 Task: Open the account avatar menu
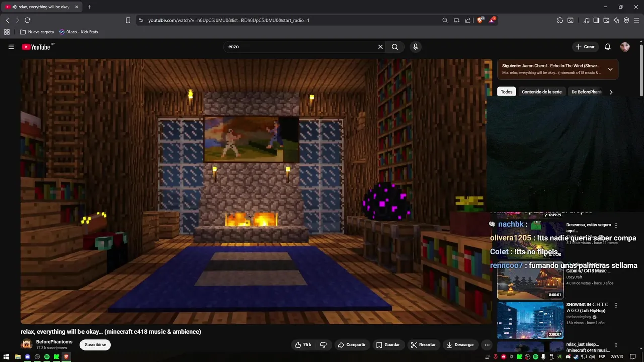point(625,47)
